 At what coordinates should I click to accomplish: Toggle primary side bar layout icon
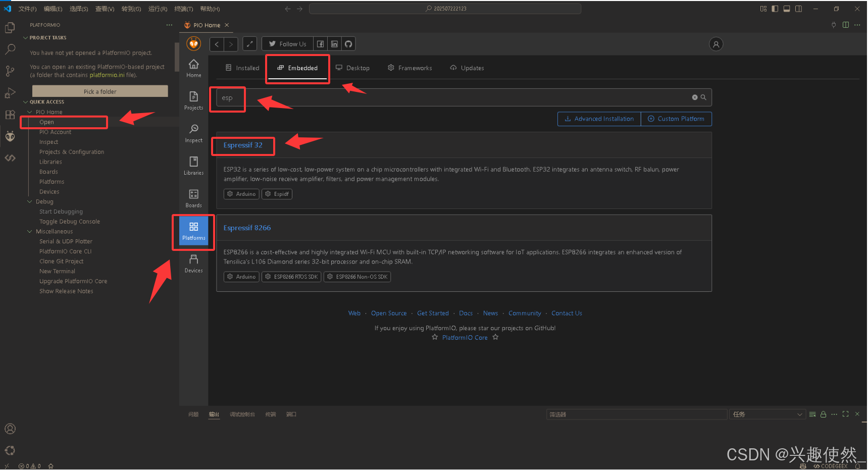(x=775, y=9)
